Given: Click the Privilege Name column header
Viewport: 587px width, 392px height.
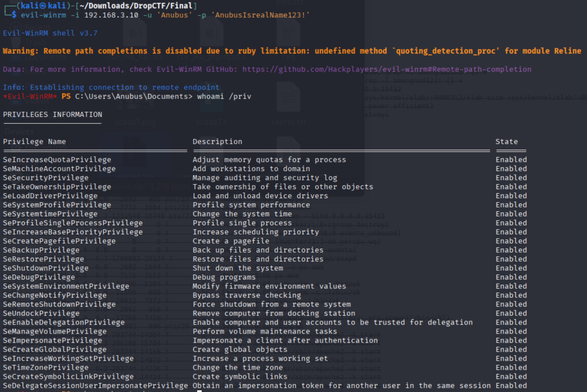Looking at the screenshot, I should pos(34,142).
